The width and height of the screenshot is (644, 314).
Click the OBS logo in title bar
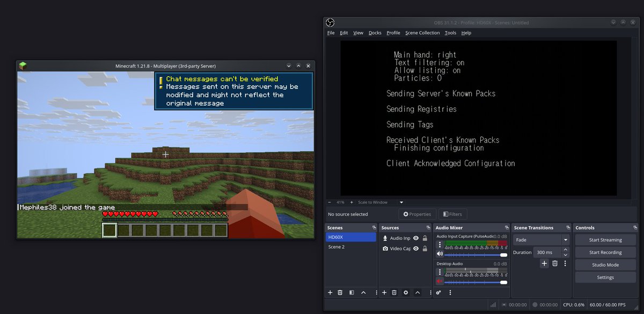pos(331,23)
